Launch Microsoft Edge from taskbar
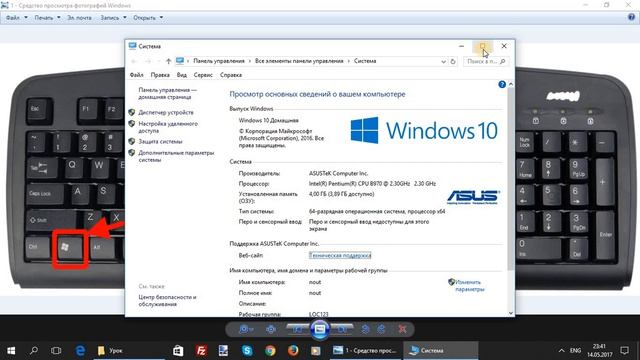Image resolution: width=640 pixels, height=360 pixels. [80, 351]
